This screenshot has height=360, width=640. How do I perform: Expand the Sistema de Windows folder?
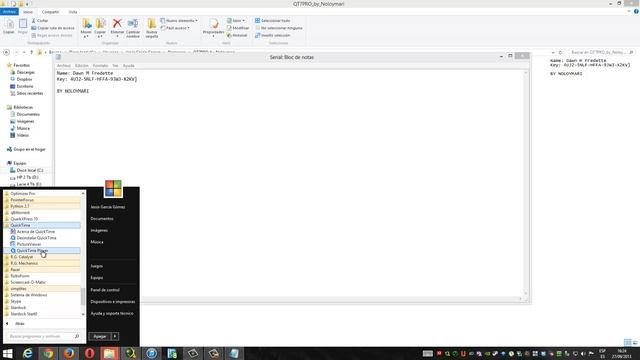point(29,295)
